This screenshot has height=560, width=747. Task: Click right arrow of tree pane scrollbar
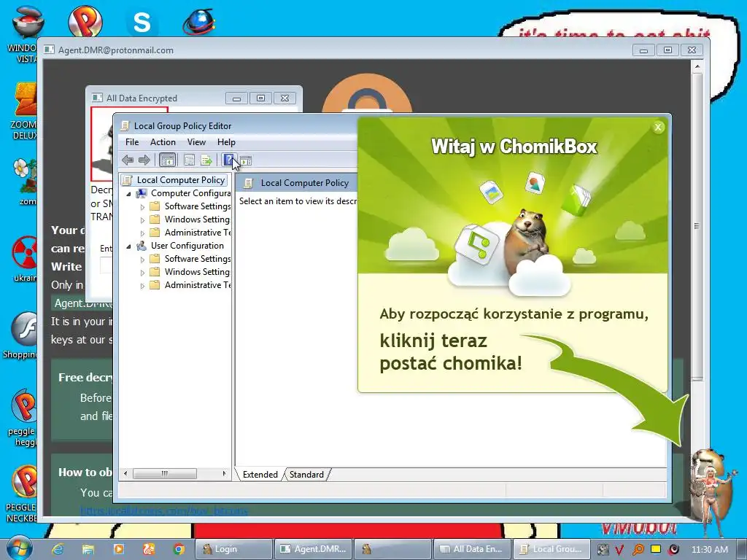point(224,473)
